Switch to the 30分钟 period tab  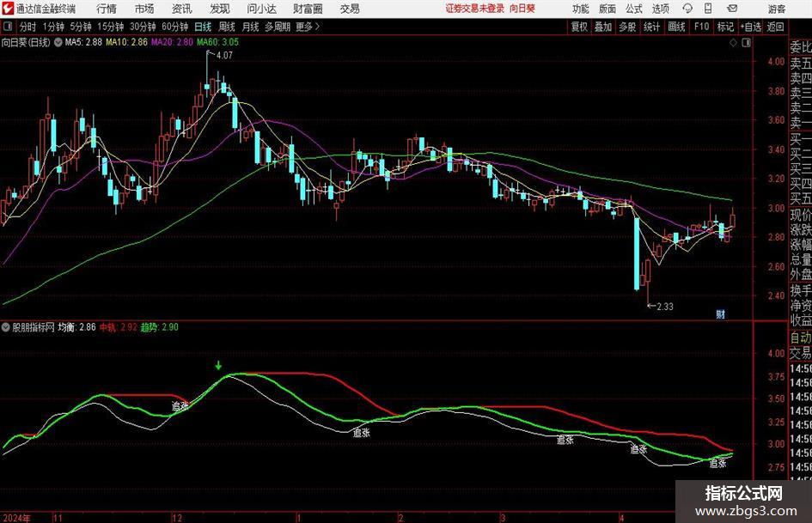(x=143, y=27)
